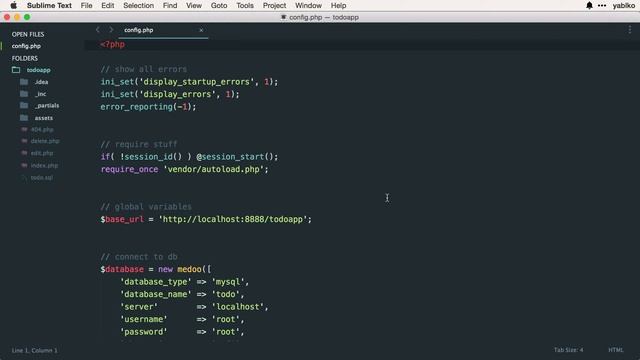This screenshot has width=640, height=360.
Task: Click the OPEN FILES sidebar heading
Action: (x=28, y=34)
